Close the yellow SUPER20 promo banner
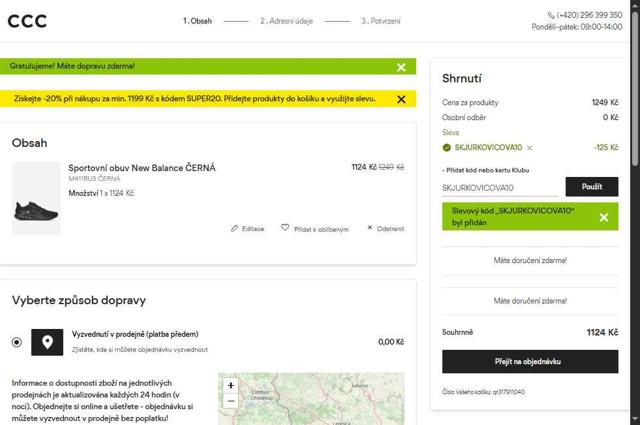The height and width of the screenshot is (425, 640). (401, 99)
